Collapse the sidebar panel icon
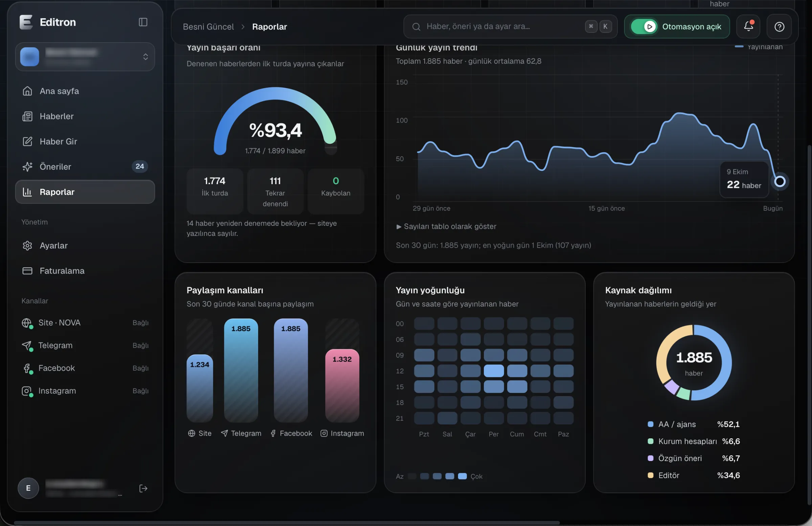This screenshot has width=812, height=526. point(143,22)
